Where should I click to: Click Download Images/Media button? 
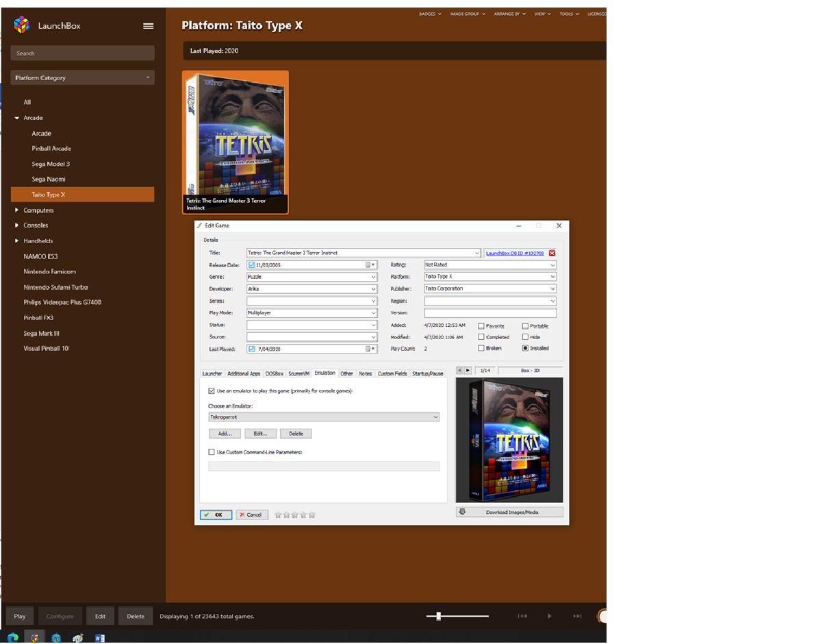pyautogui.click(x=509, y=512)
